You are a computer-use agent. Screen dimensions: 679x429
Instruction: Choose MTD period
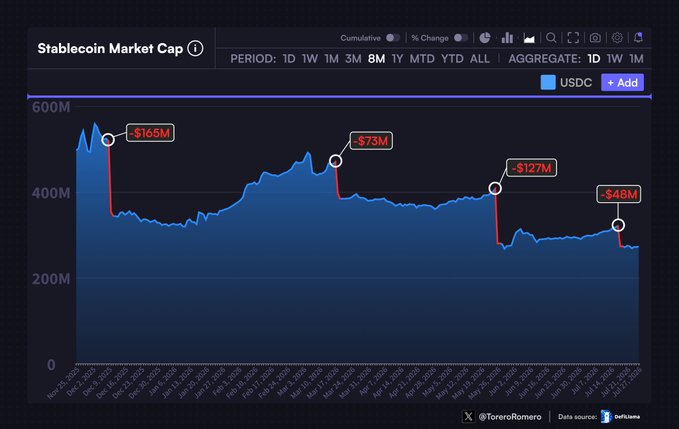tap(422, 59)
